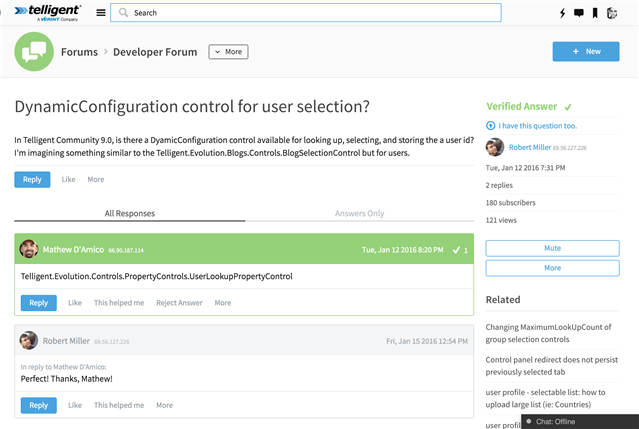The height and width of the screenshot is (429, 639).
Task: Click I have this question too
Action: 538,126
